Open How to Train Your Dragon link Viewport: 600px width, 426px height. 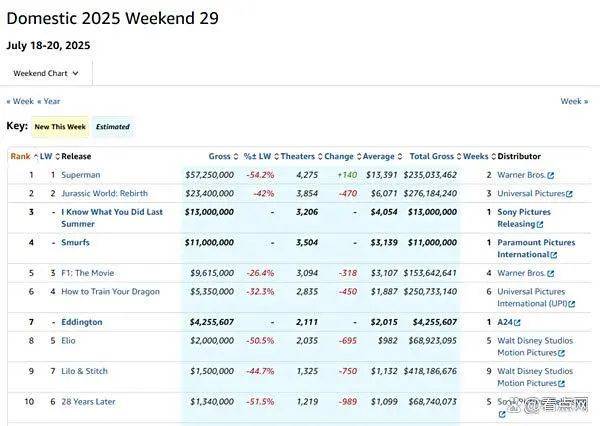click(110, 291)
